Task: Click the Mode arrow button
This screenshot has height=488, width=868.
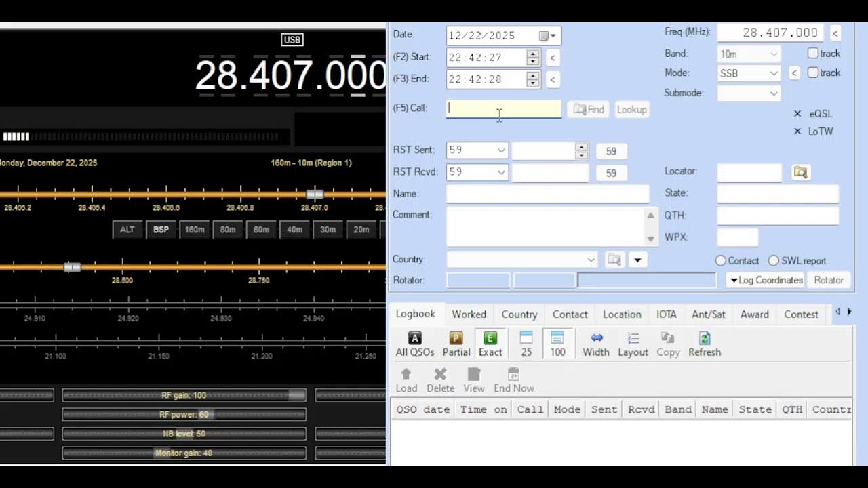Action: click(x=794, y=73)
